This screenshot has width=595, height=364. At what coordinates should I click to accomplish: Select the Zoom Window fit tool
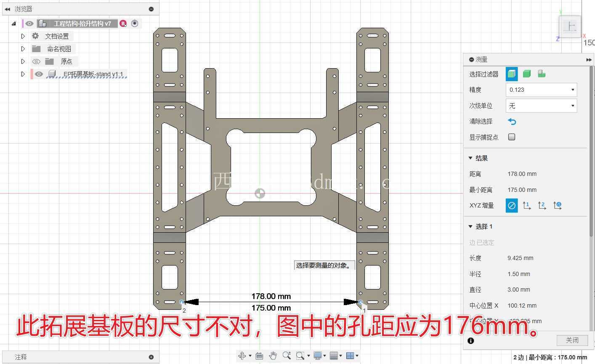pos(300,356)
